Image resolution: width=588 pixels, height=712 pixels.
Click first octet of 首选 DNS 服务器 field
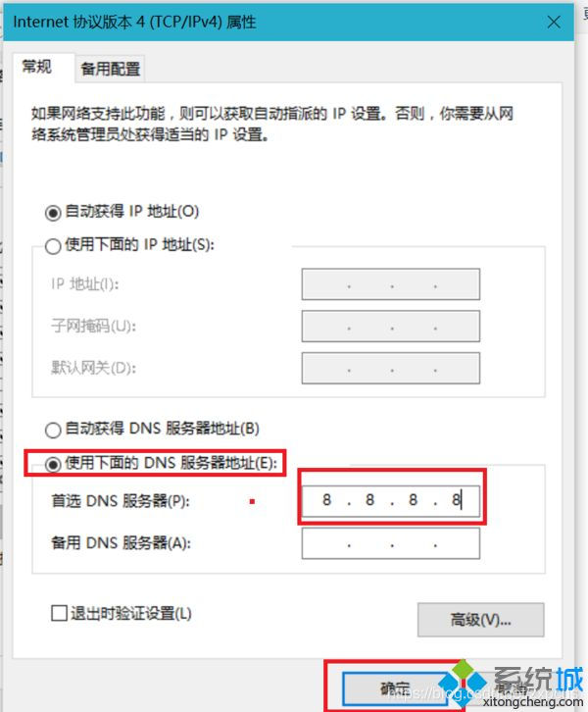point(326,500)
